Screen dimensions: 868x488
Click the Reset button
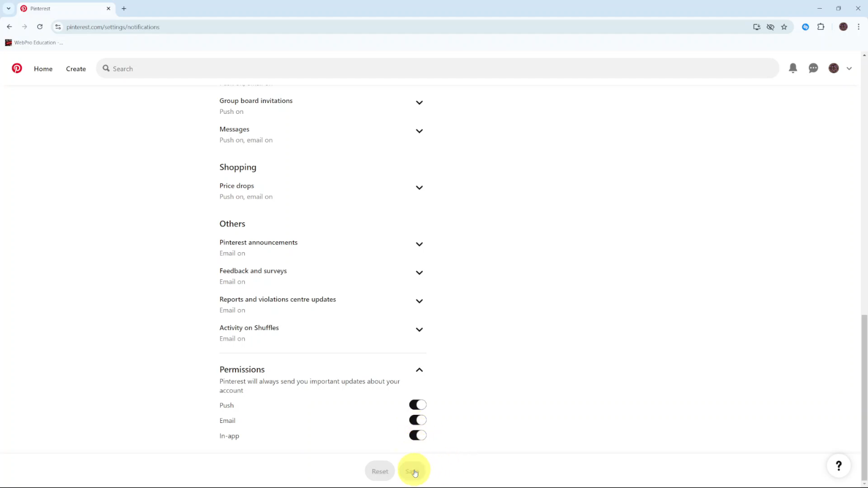(380, 471)
